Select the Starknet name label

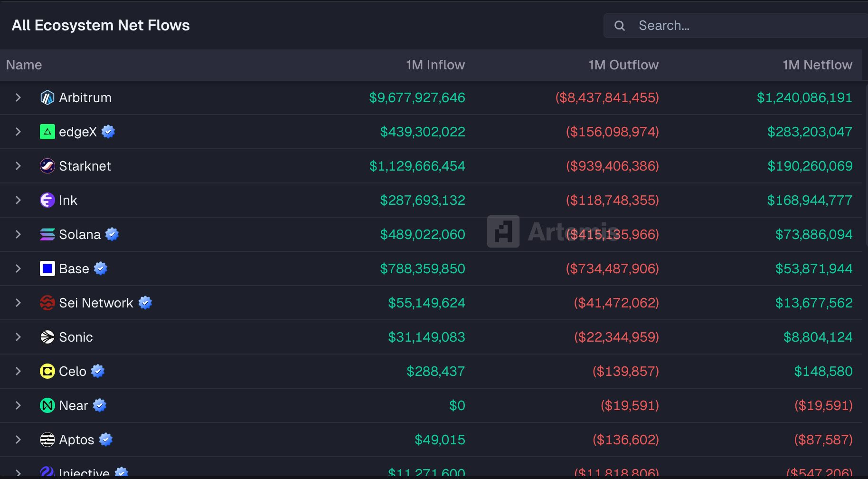pyautogui.click(x=85, y=166)
